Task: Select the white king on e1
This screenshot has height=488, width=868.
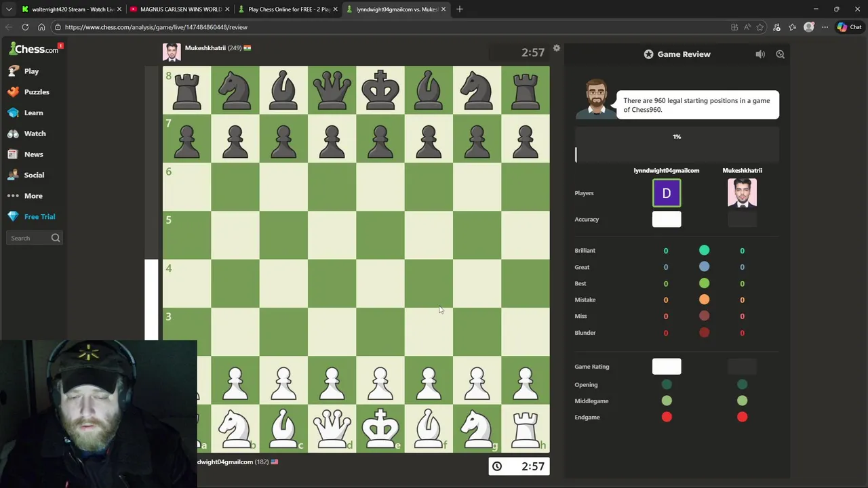Action: (x=380, y=428)
